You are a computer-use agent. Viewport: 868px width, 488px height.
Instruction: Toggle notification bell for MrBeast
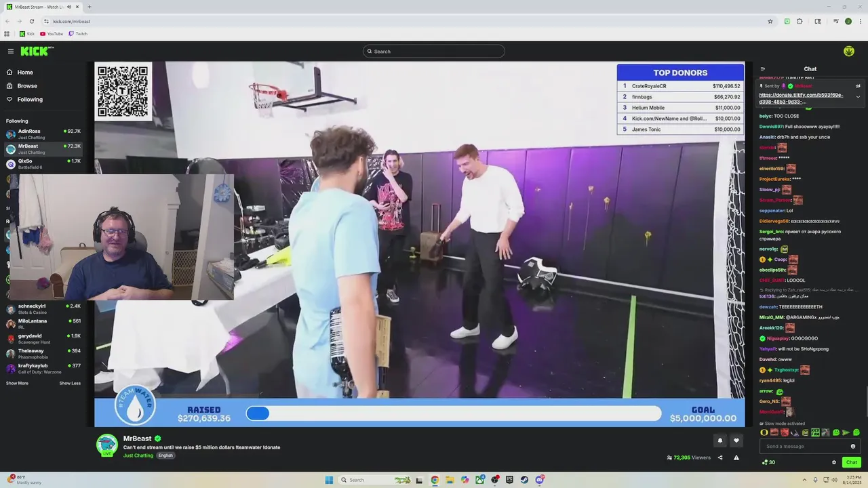pyautogui.click(x=720, y=441)
